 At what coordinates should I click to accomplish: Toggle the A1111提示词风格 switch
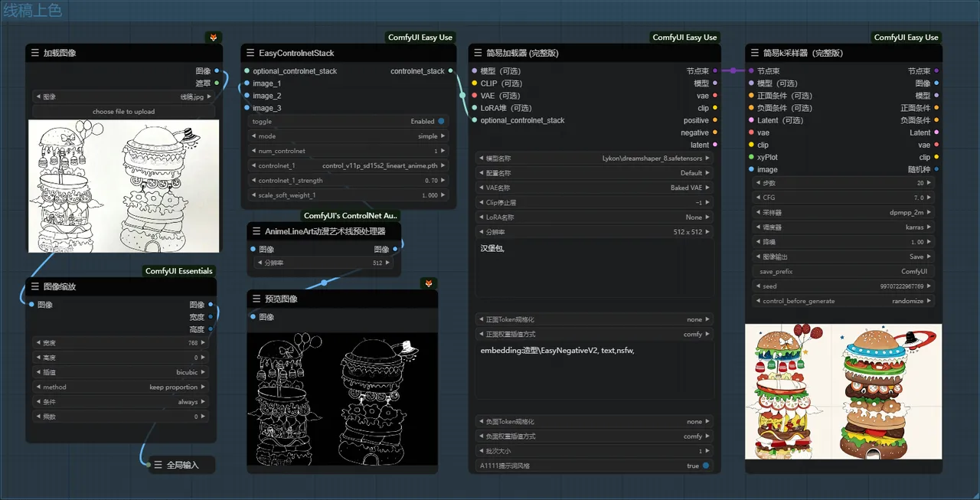(705, 466)
